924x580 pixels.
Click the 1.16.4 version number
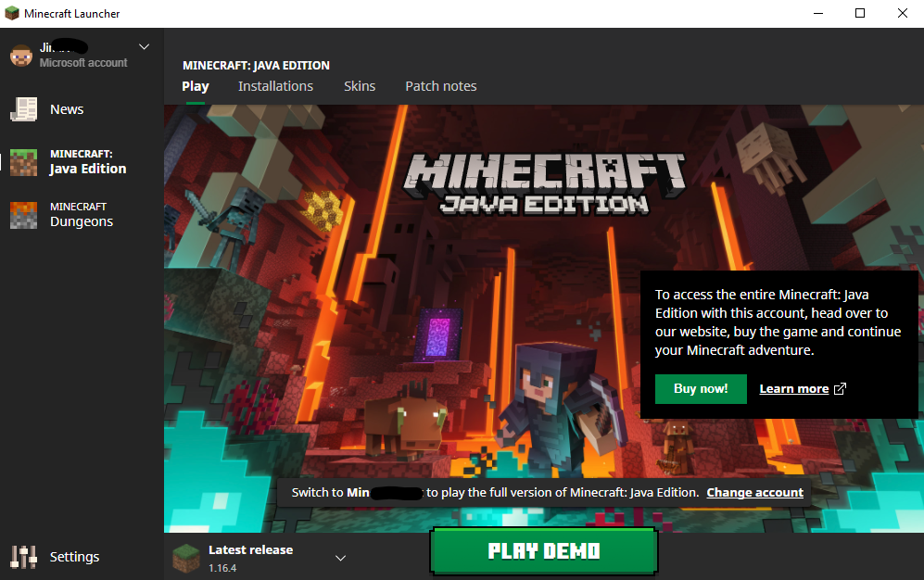[222, 568]
